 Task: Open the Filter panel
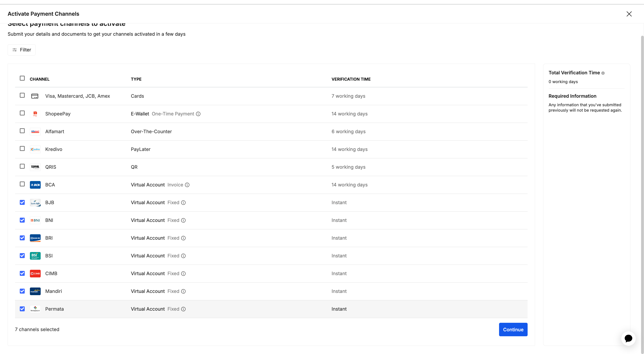pos(21,50)
